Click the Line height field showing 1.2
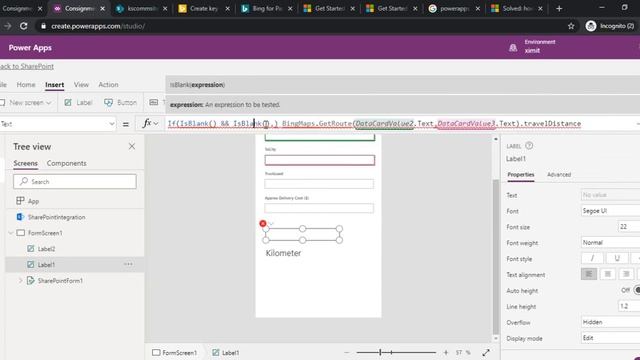This screenshot has height=360, width=640. pyautogui.click(x=629, y=306)
